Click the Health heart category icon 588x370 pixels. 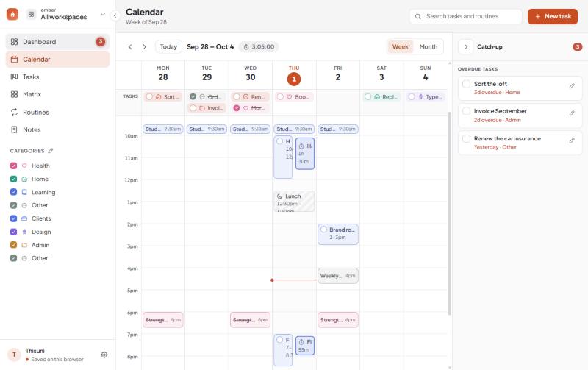pyautogui.click(x=24, y=166)
